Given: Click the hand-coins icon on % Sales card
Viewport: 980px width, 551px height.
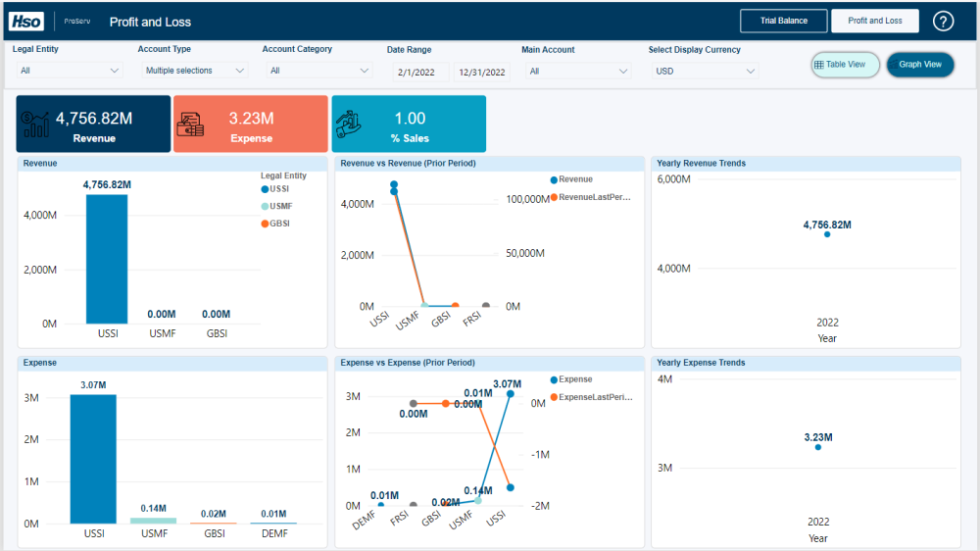Looking at the screenshot, I should pyautogui.click(x=348, y=124).
